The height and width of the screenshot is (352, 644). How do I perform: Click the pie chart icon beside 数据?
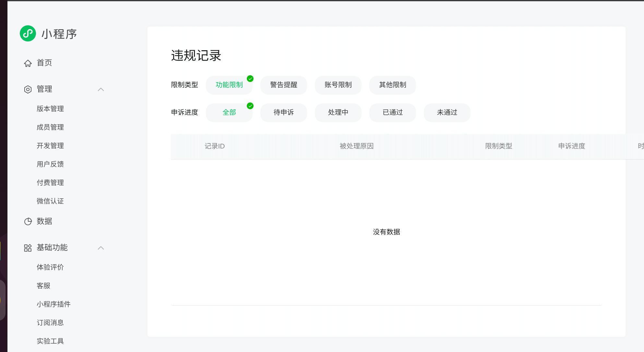[28, 221]
